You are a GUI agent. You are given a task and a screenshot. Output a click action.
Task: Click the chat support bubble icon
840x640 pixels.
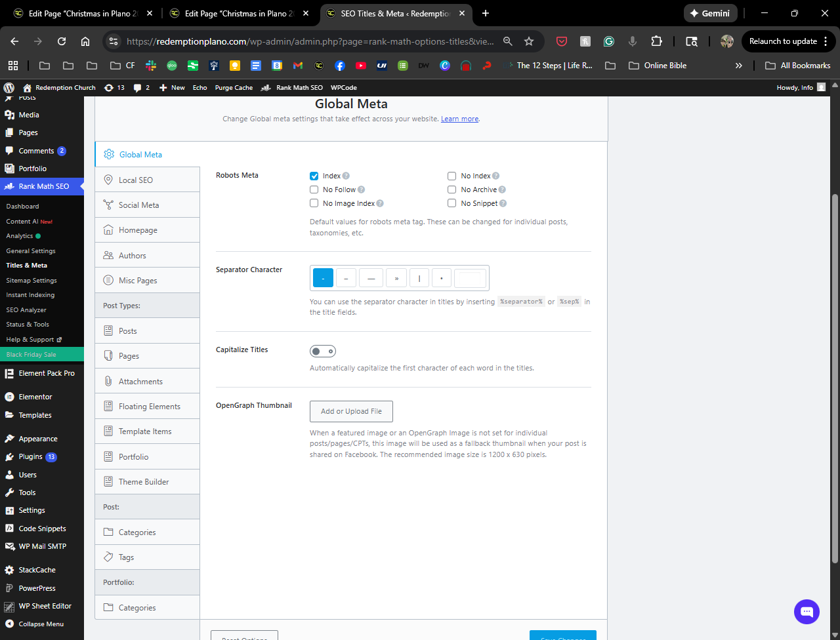tap(807, 612)
